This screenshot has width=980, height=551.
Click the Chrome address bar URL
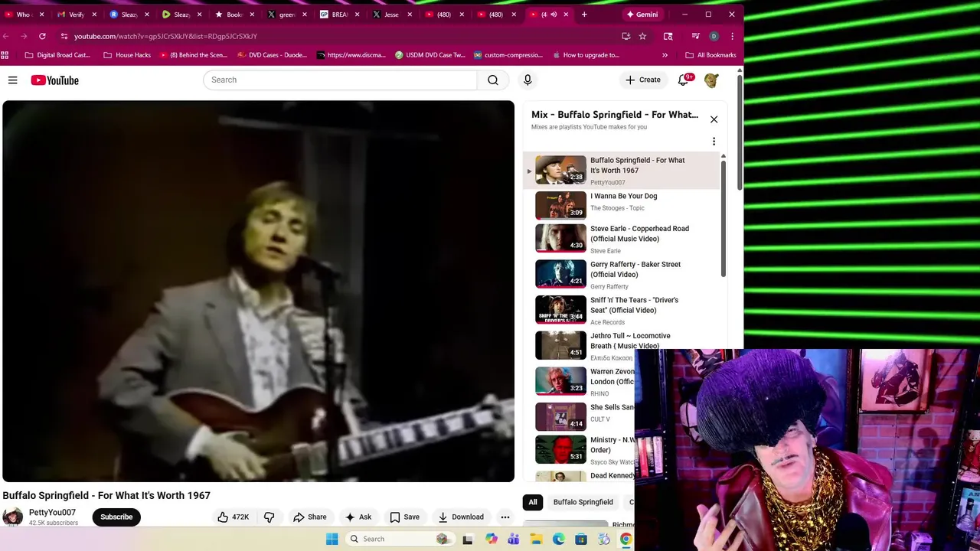165,36
